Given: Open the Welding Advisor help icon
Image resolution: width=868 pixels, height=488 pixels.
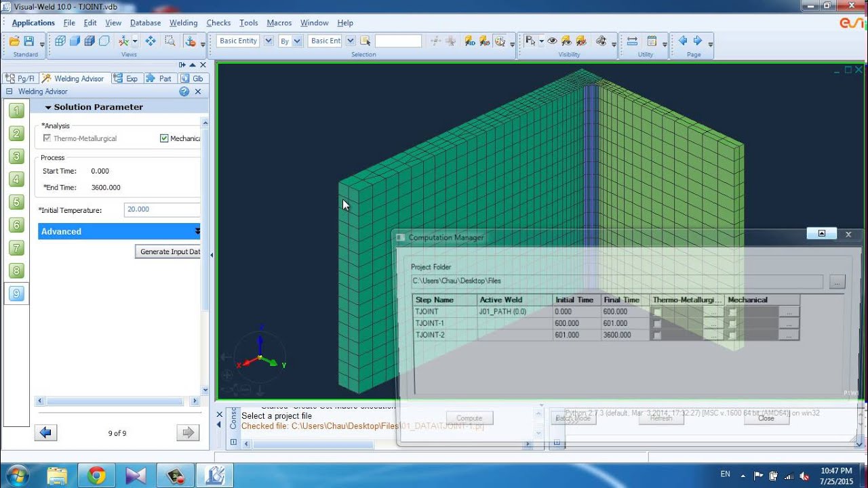Looking at the screenshot, I should [x=184, y=91].
